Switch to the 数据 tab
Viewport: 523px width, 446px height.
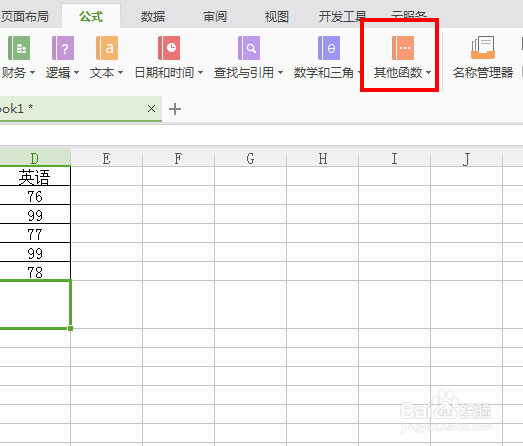[153, 16]
